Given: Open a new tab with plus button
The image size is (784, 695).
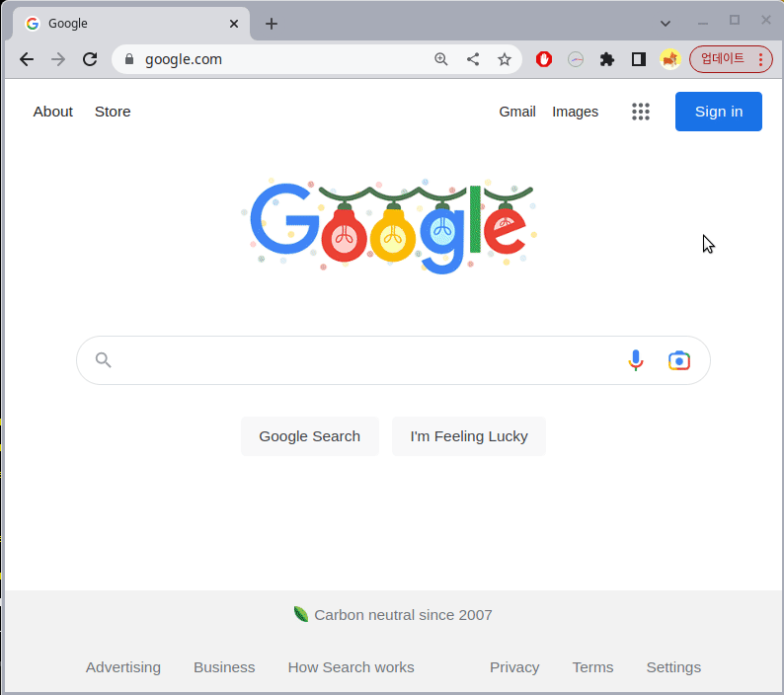Looking at the screenshot, I should click(272, 24).
